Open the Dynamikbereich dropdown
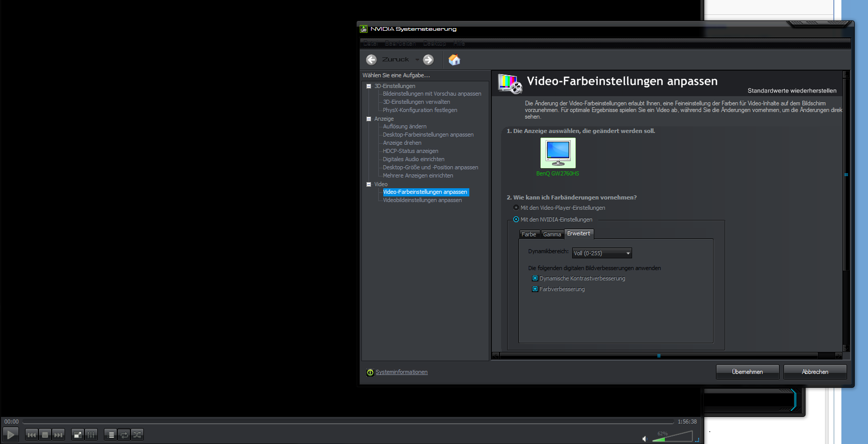Image resolution: width=868 pixels, height=444 pixels. 602,253
